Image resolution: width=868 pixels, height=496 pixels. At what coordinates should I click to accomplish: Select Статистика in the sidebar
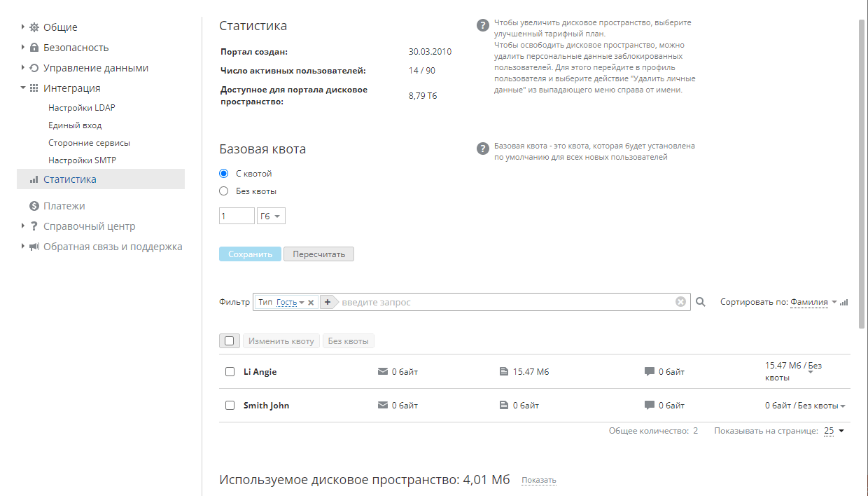pyautogui.click(x=101, y=179)
